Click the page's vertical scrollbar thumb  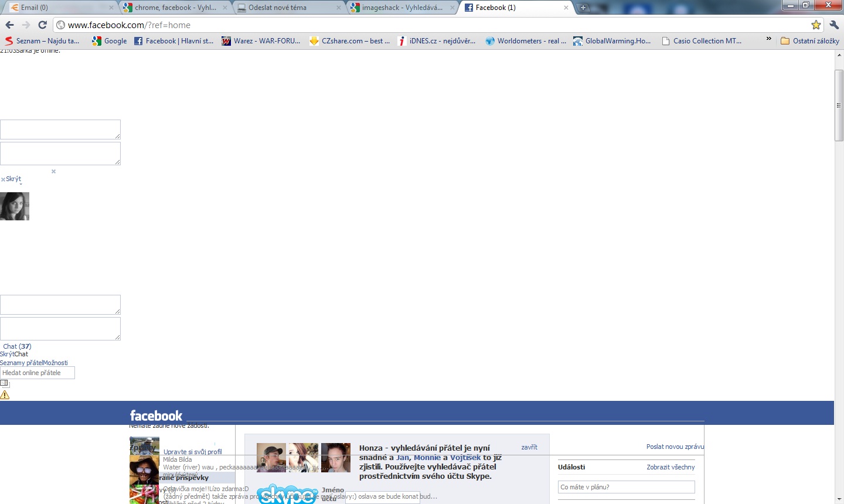click(839, 105)
